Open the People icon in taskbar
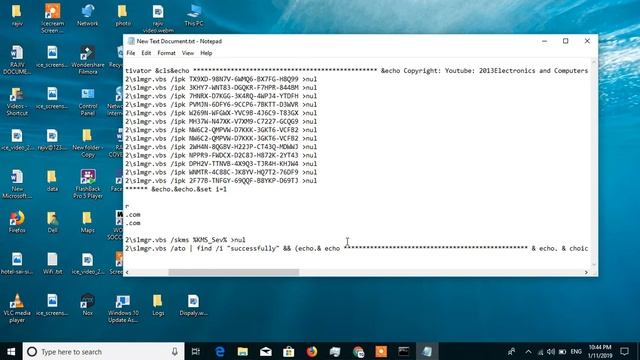640x360 pixels. 511,351
